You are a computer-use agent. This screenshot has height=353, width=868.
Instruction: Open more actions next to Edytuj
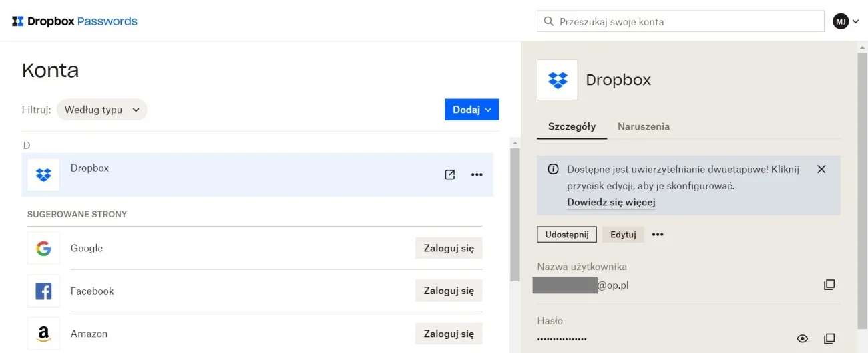pyautogui.click(x=658, y=235)
